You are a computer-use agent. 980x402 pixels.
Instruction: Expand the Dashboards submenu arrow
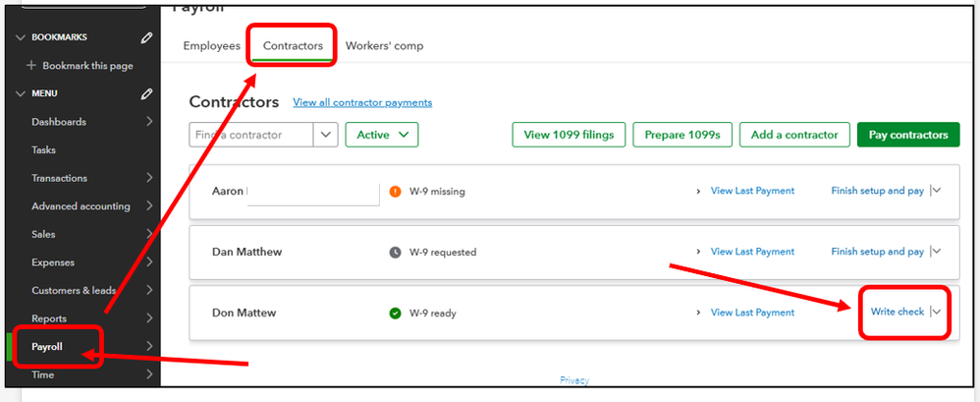click(149, 121)
